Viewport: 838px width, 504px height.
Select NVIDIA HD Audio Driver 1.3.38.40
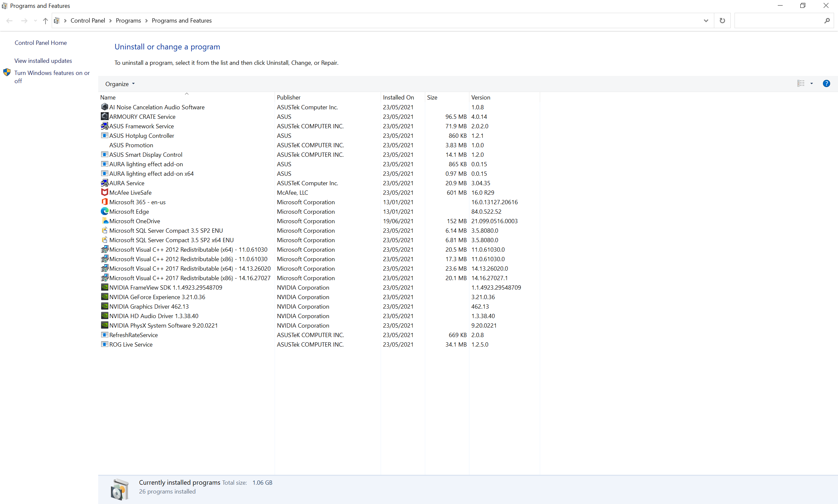tap(154, 316)
